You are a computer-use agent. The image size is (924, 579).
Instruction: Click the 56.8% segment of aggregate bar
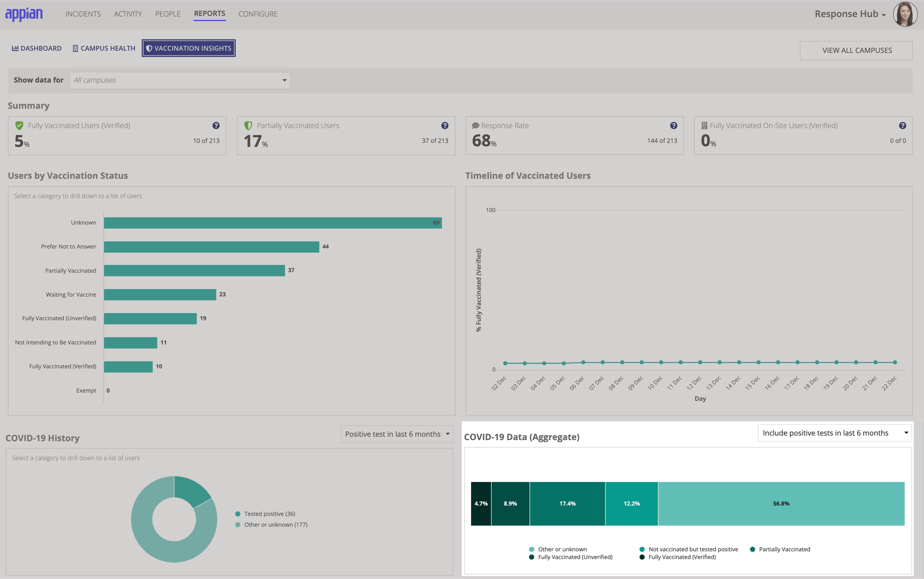[781, 504]
